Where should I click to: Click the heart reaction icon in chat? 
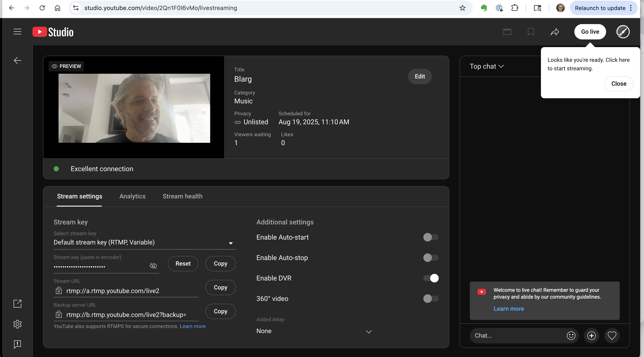612,335
